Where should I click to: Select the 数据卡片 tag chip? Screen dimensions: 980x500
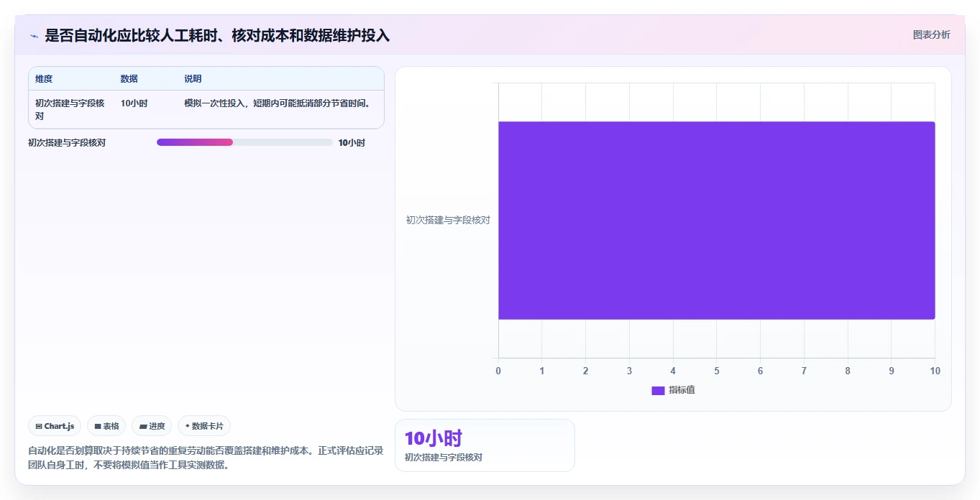click(204, 426)
